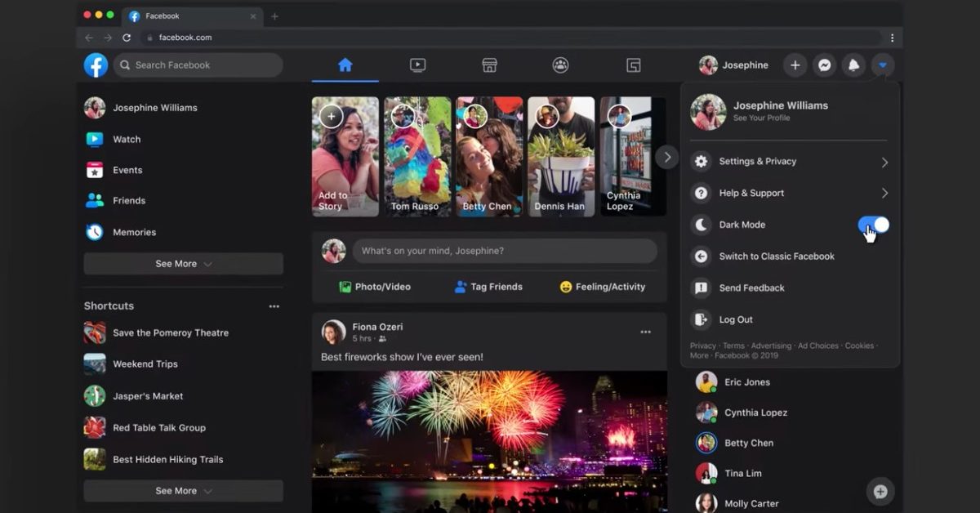
Task: Select Switch to Classic Facebook
Action: [x=776, y=256]
